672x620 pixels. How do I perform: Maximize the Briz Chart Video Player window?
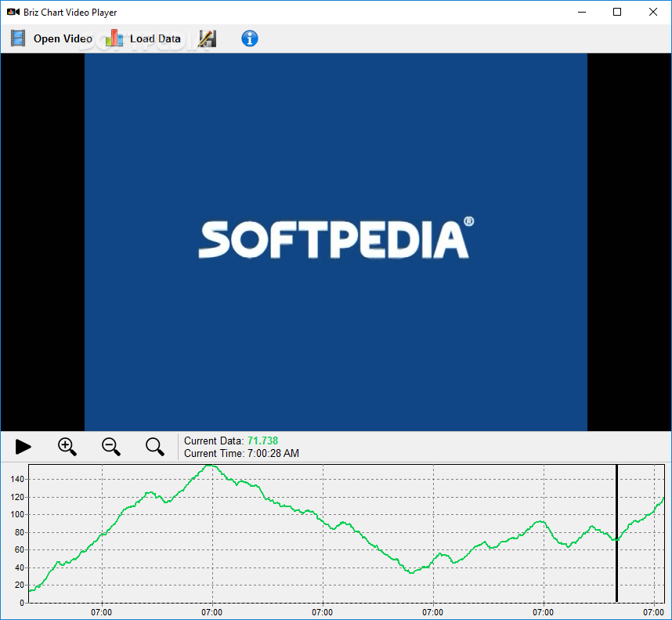pyautogui.click(x=617, y=12)
